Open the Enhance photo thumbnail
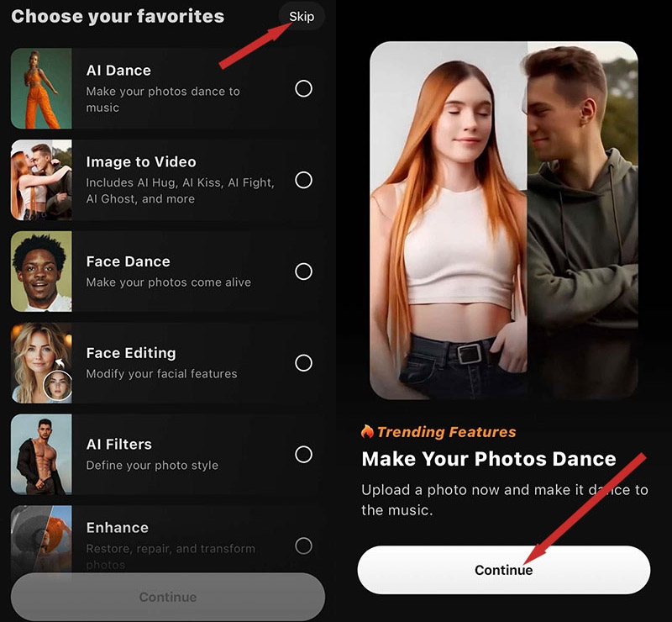Image resolution: width=672 pixels, height=622 pixels. (41, 540)
